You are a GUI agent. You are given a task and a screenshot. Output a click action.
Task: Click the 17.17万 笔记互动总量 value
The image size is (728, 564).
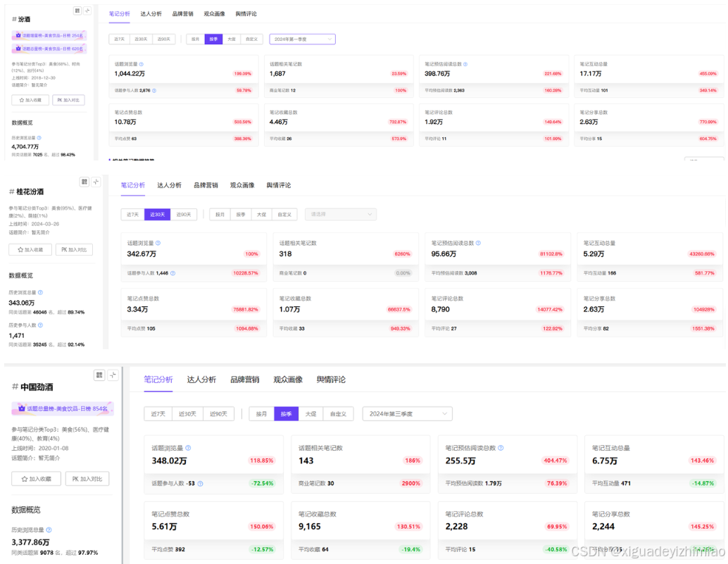[591, 74]
